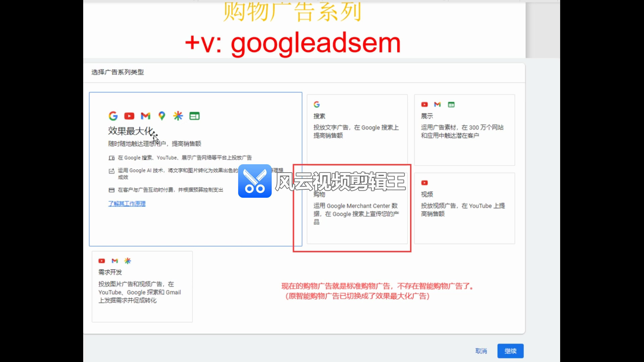Click the 效果最大化 title text
The image size is (644, 362).
pyautogui.click(x=131, y=131)
